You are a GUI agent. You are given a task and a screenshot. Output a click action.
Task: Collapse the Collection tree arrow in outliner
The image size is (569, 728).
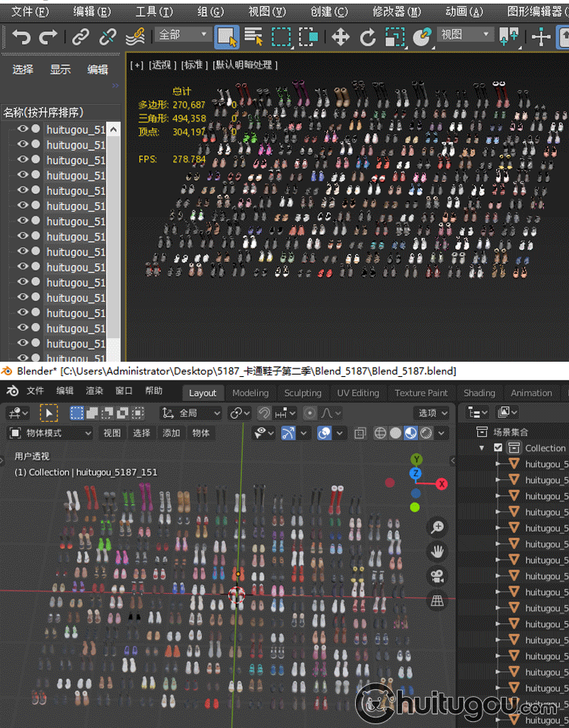pos(482,447)
